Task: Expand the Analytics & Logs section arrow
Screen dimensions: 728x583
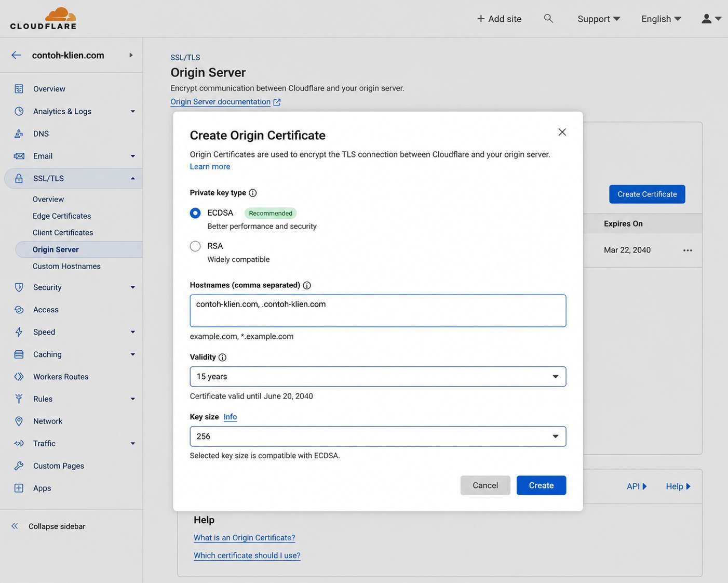Action: coord(133,112)
